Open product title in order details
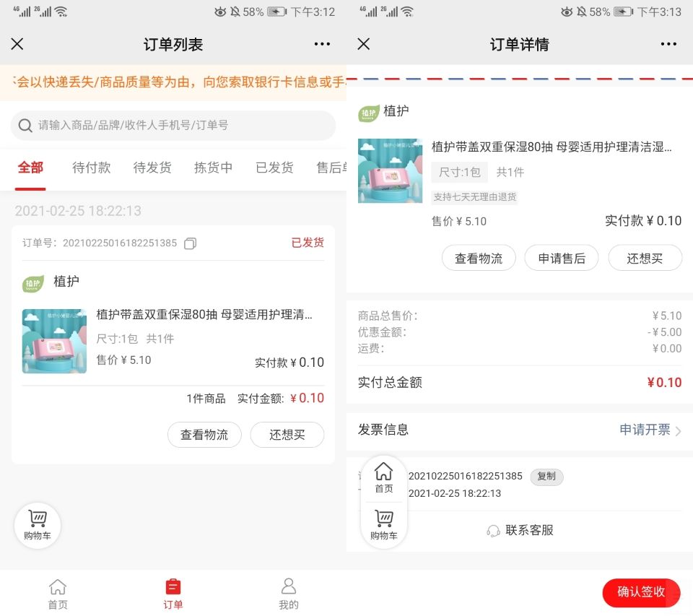693x616 pixels. click(552, 147)
